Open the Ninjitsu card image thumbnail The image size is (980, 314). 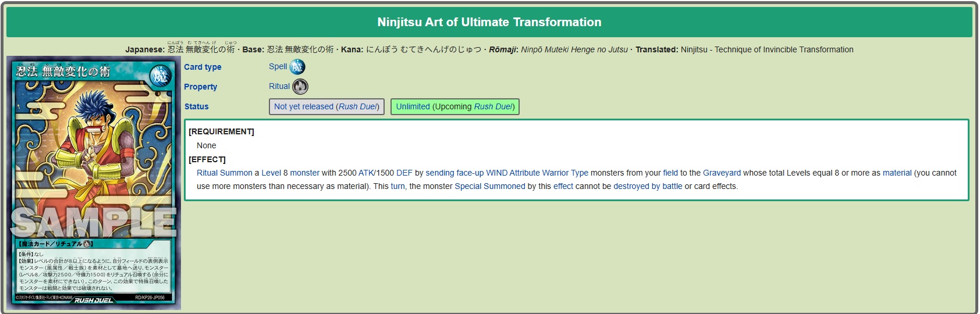point(94,183)
